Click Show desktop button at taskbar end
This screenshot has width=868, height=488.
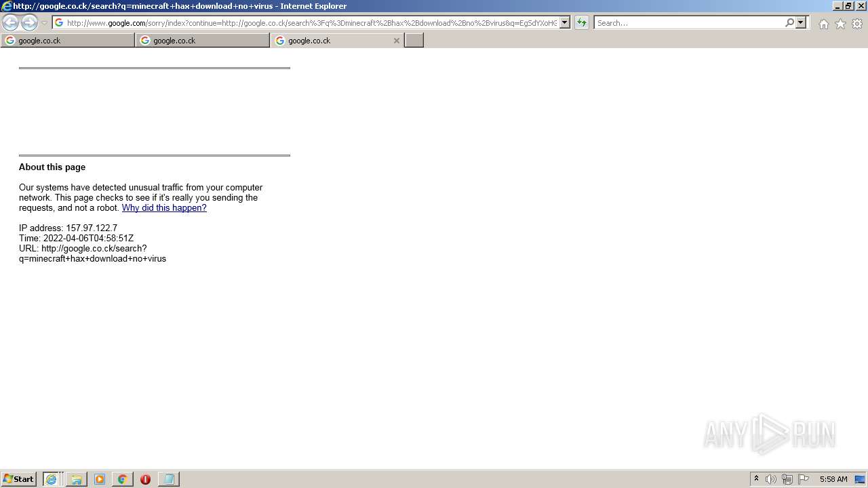(861, 479)
